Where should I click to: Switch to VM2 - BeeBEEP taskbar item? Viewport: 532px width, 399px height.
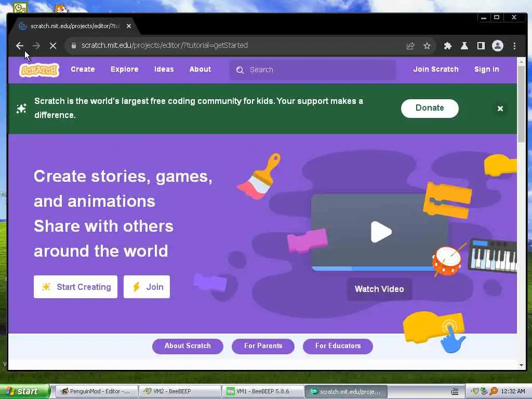point(180,392)
